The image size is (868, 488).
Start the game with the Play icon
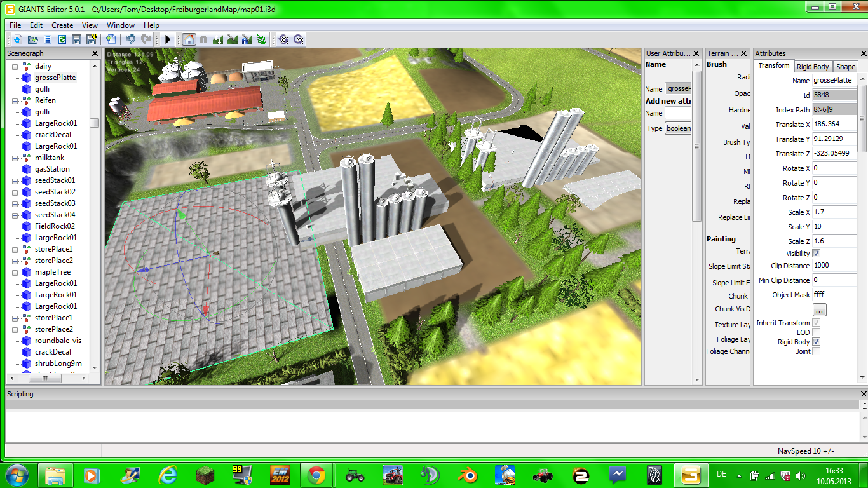(x=168, y=39)
